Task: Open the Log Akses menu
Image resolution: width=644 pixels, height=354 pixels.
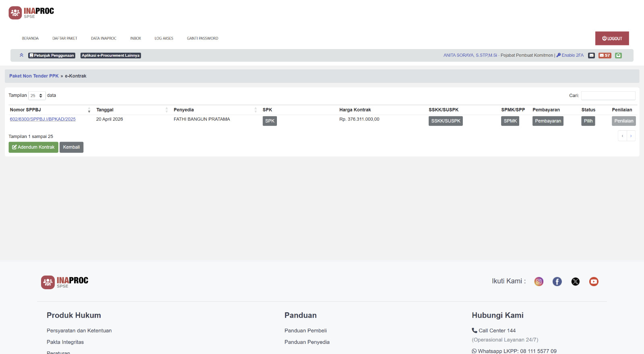Action: point(164,39)
